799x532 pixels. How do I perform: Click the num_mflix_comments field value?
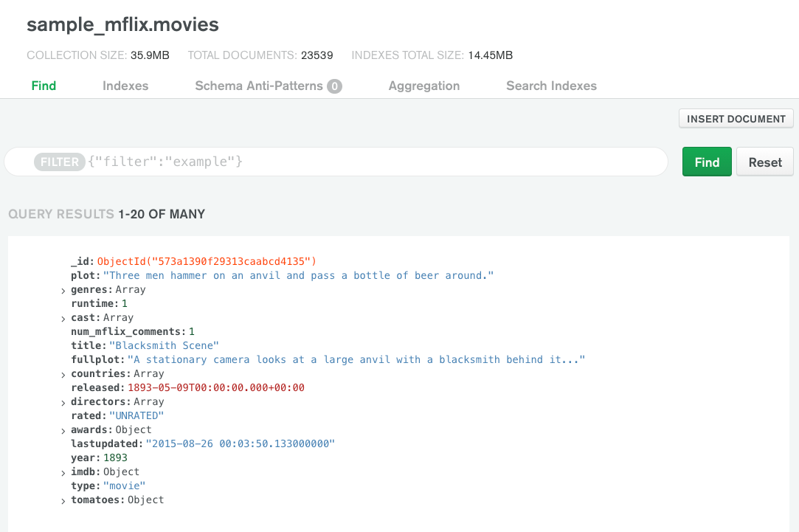pos(192,332)
